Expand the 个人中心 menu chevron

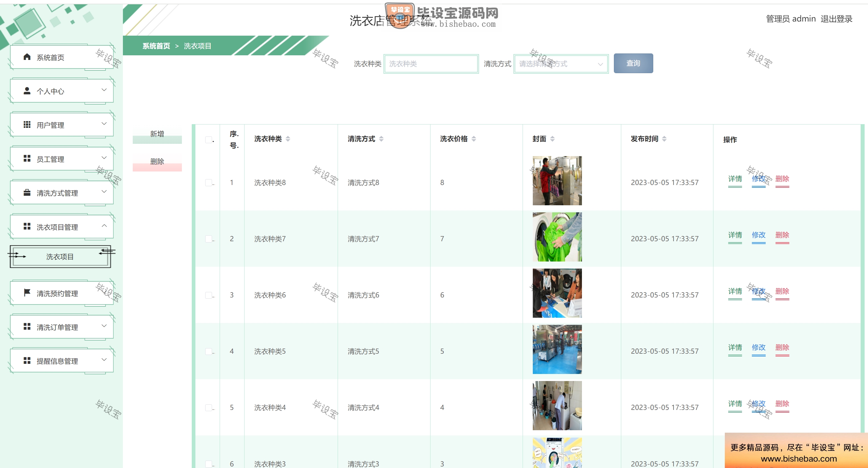[x=104, y=90]
